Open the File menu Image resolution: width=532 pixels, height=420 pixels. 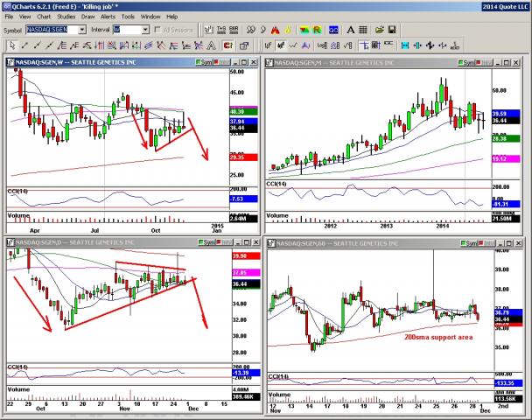9,17
